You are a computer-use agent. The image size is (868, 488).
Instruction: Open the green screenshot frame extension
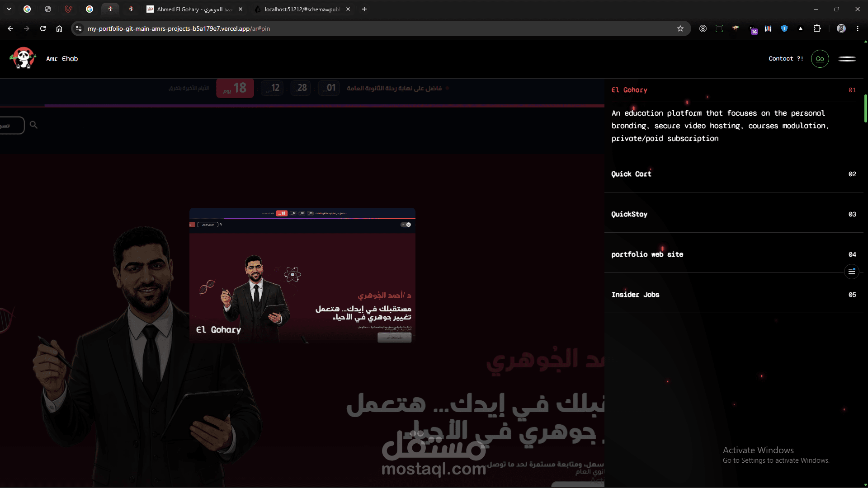(x=719, y=28)
